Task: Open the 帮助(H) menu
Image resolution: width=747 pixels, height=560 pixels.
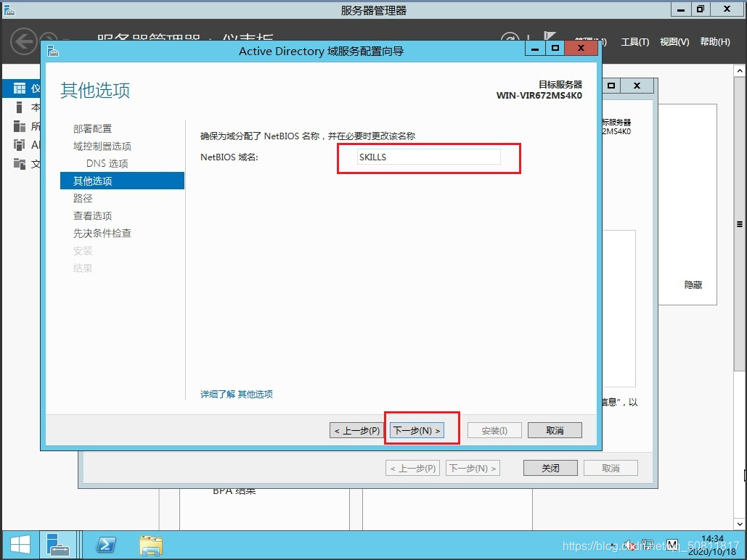Action: (x=714, y=42)
